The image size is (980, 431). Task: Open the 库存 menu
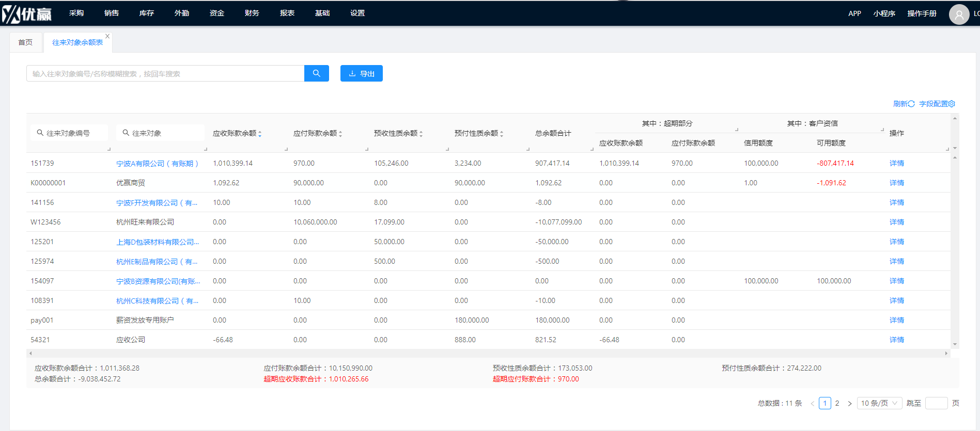pos(147,13)
